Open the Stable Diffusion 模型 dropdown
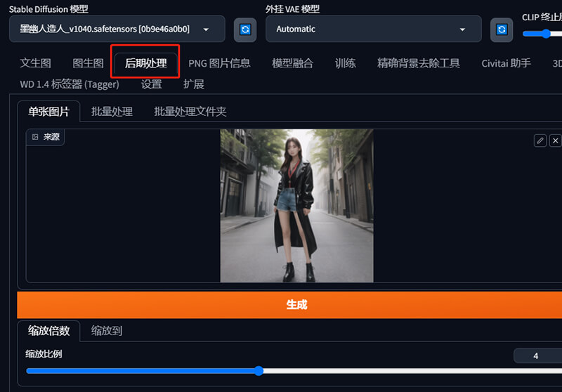The width and height of the screenshot is (562, 392). [x=117, y=30]
